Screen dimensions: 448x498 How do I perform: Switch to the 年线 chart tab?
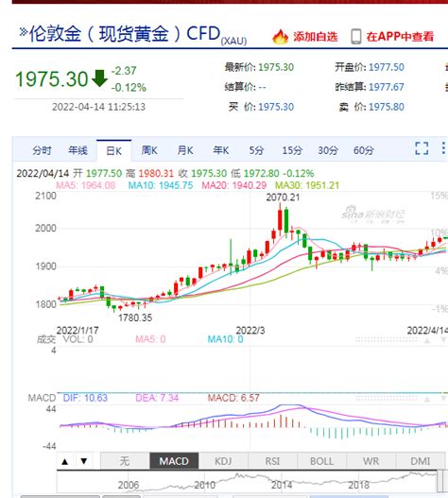(78, 150)
